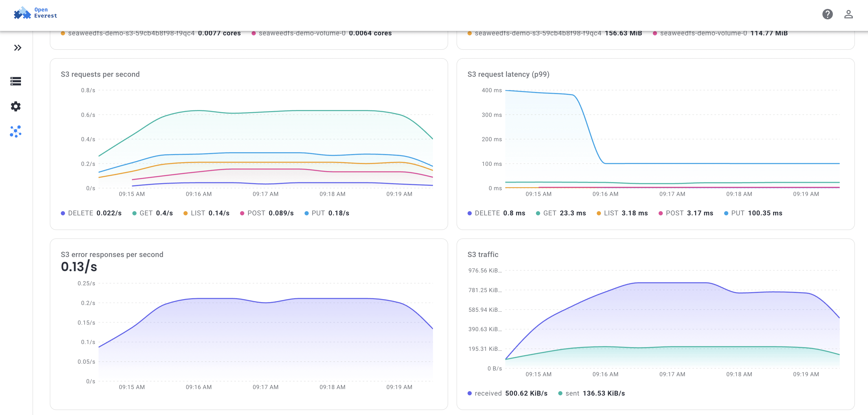Click 976.56 KiB axis label in traffic chart
The image size is (868, 415).
coord(485,270)
